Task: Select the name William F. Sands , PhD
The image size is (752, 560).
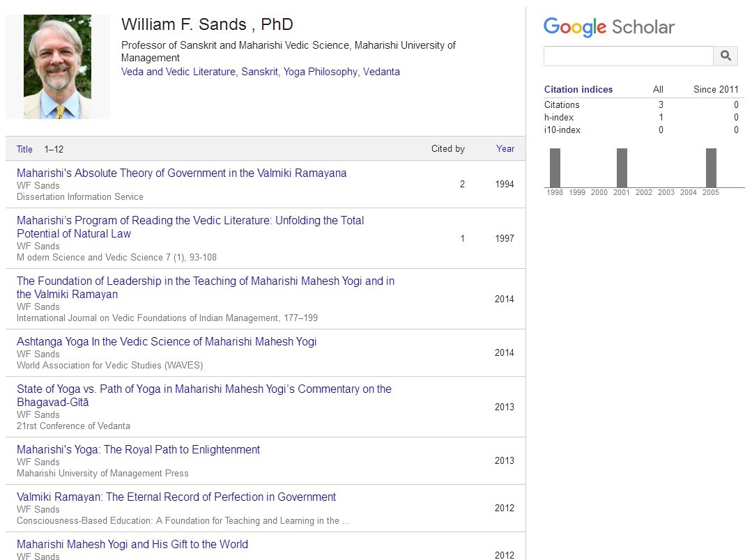Action: pos(207,24)
